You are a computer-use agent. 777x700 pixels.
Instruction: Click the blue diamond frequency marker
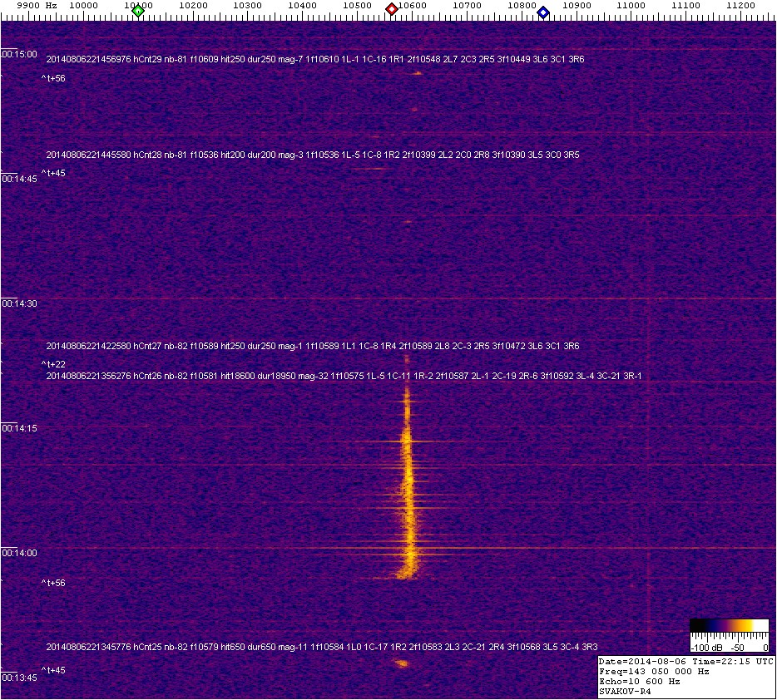tap(543, 12)
